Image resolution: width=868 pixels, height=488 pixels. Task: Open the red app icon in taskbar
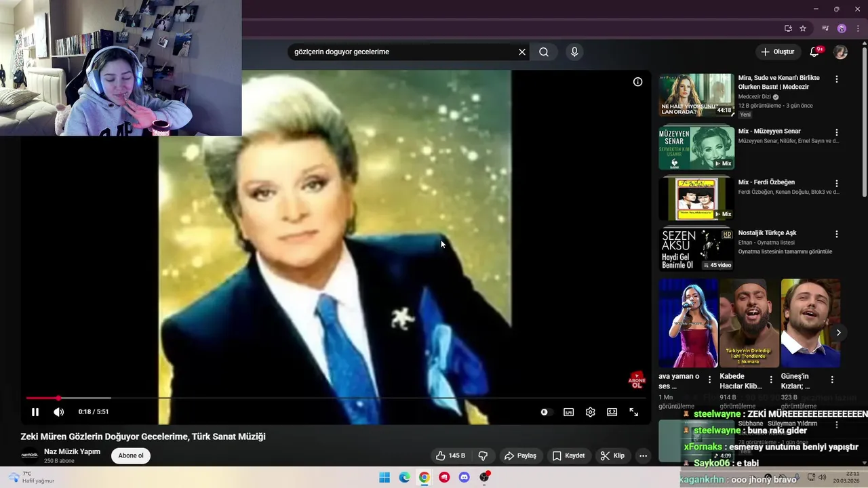point(444,477)
